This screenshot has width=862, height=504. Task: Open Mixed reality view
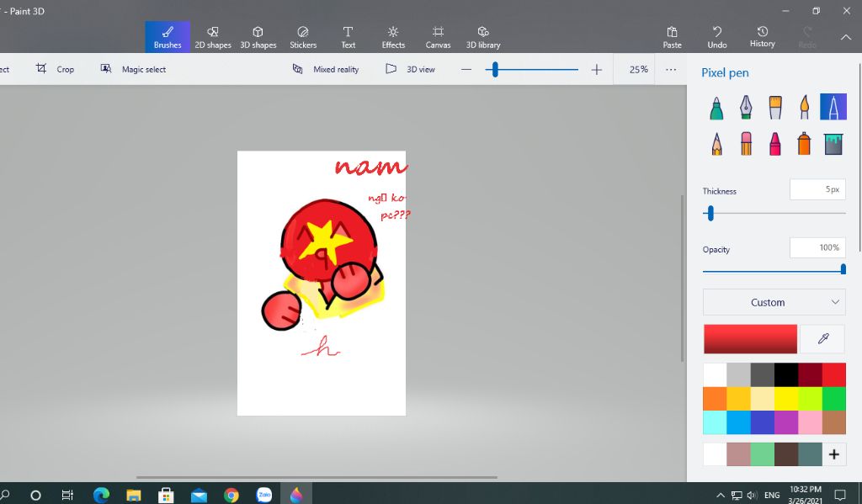click(x=326, y=69)
